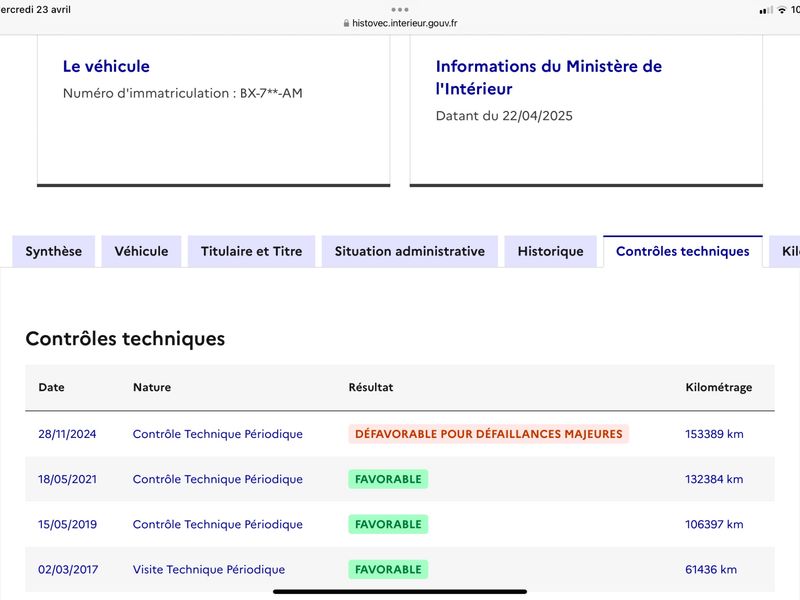Click the 'Datant du 22/04/2025' text
The width and height of the screenshot is (800, 600).
(504, 116)
